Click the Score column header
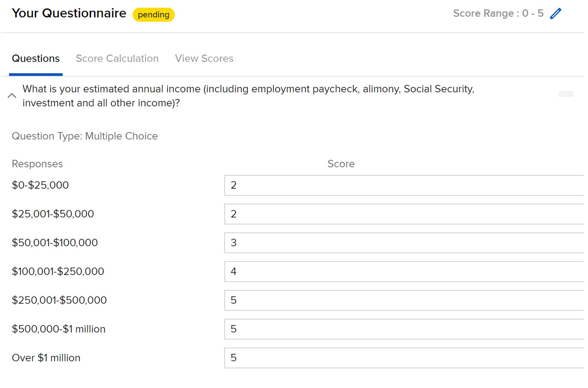The image size is (588, 388). coord(341,164)
